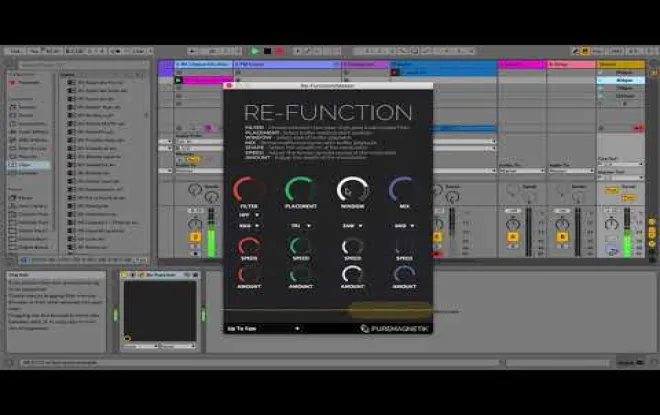Click the red AMOUNT knob under Filter
This screenshot has width=660, height=415.
[249, 275]
